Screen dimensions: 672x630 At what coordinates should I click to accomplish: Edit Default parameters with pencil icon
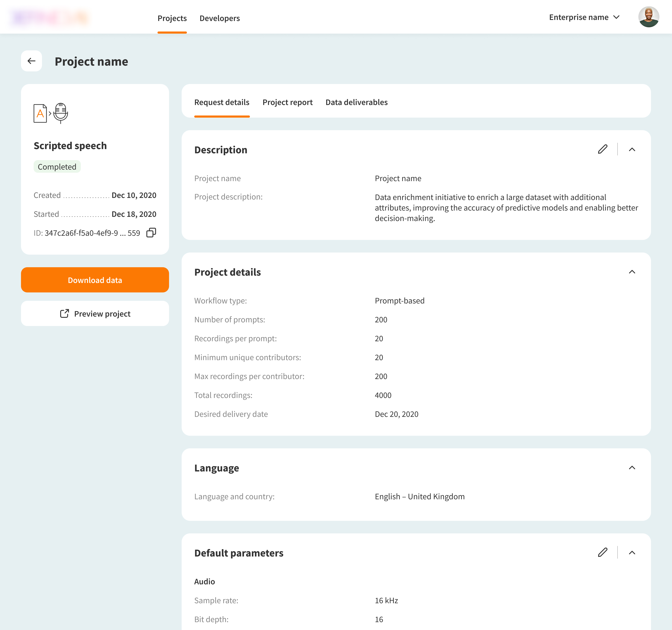(x=602, y=553)
